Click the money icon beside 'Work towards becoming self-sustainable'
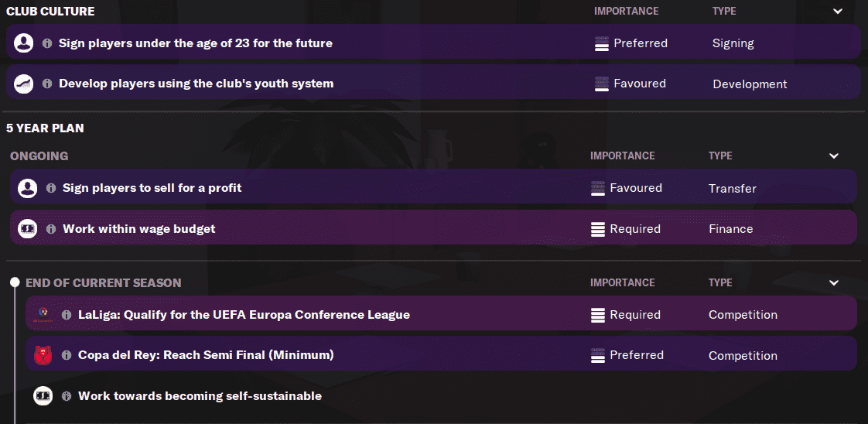The height and width of the screenshot is (424, 868). pos(43,396)
